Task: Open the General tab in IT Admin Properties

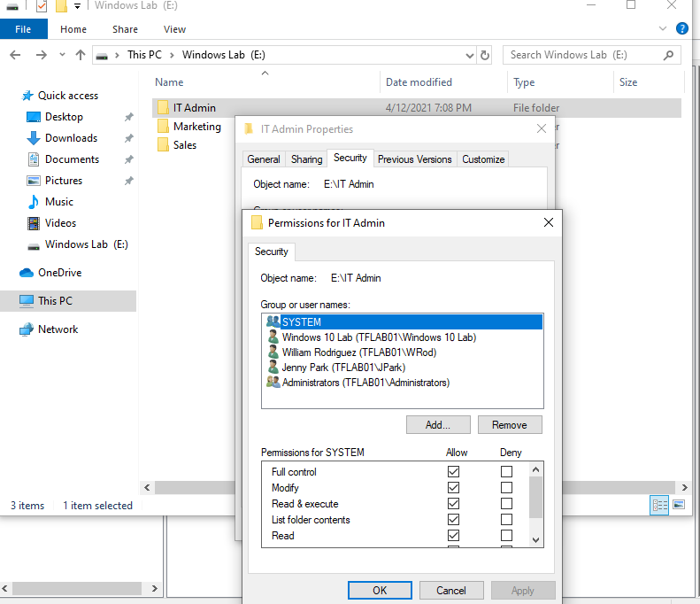Action: [264, 159]
